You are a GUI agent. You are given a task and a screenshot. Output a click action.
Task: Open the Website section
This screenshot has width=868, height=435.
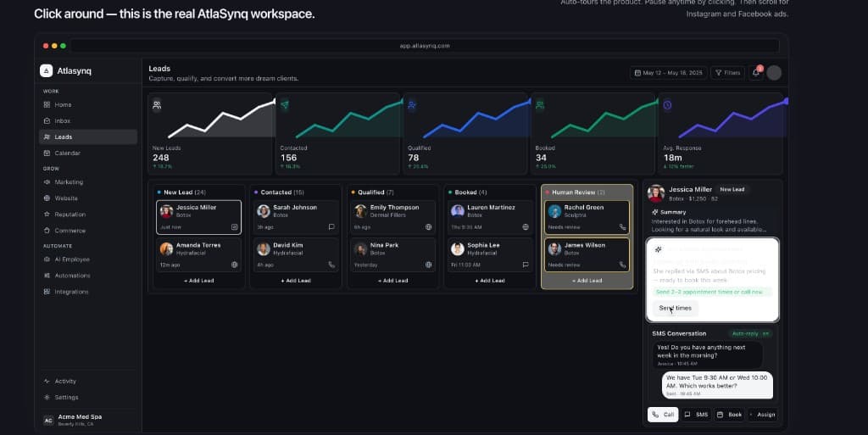click(88, 198)
